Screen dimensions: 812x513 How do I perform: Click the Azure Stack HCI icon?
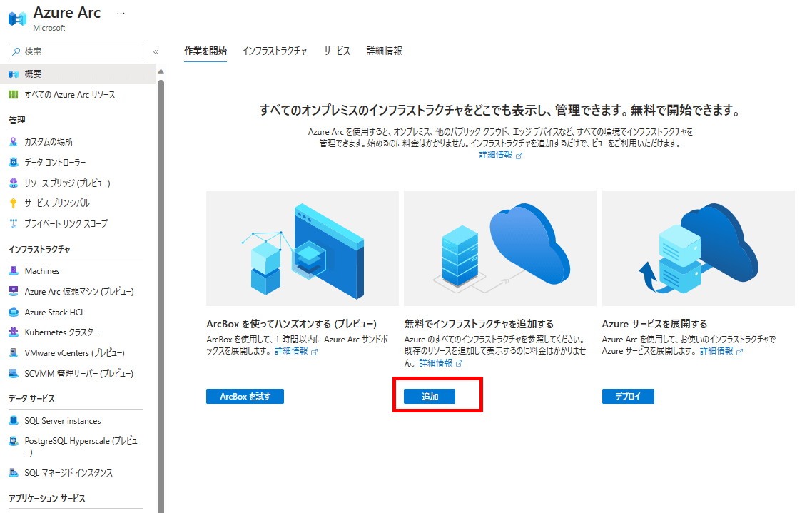click(x=14, y=312)
